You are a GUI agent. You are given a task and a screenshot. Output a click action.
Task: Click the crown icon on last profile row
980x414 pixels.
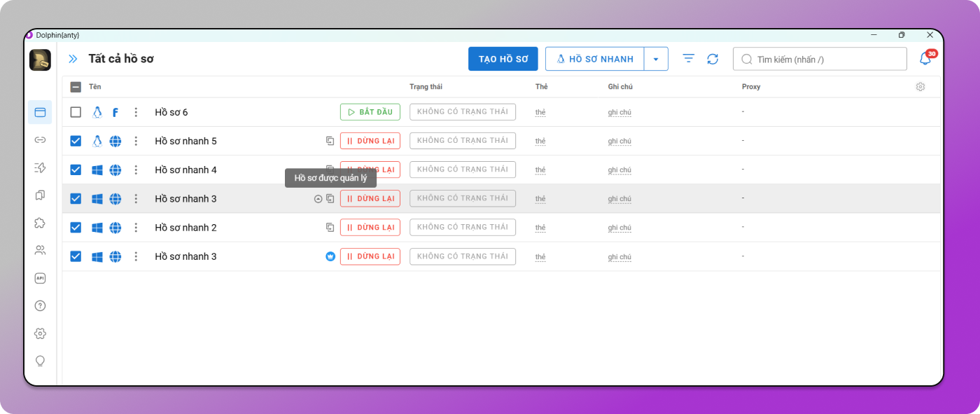point(330,256)
